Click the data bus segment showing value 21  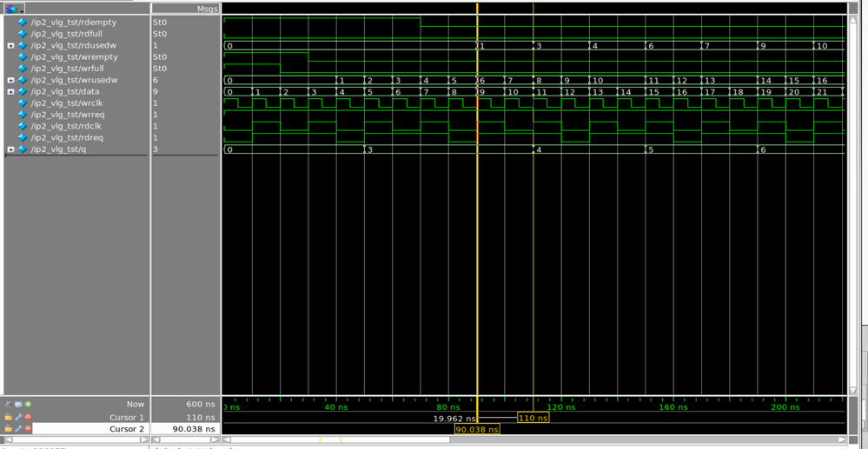(x=828, y=92)
